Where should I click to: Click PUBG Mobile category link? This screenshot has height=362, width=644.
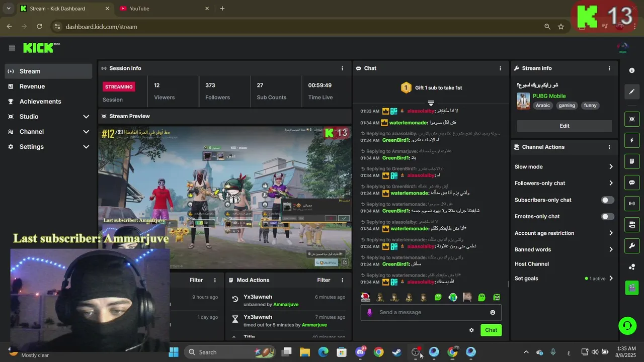(x=549, y=96)
